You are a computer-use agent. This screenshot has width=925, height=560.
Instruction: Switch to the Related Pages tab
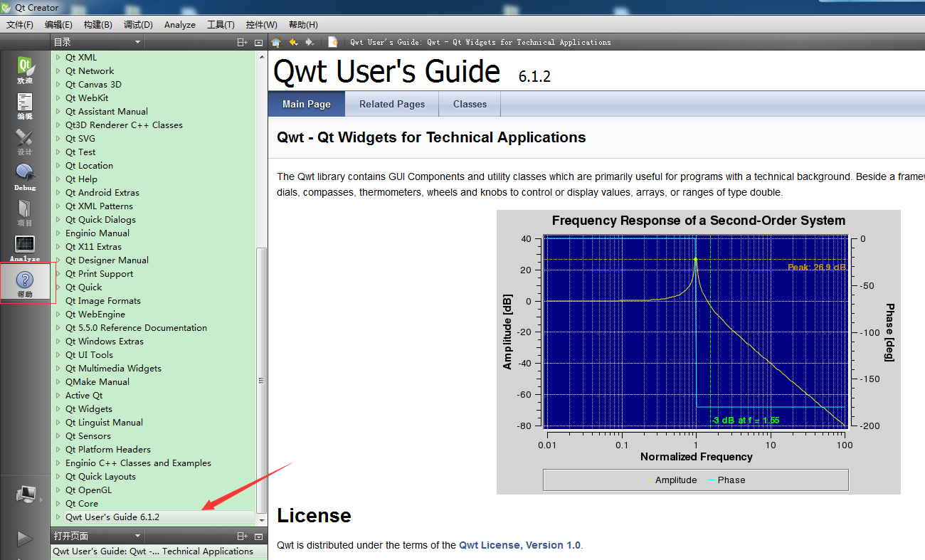click(x=392, y=104)
